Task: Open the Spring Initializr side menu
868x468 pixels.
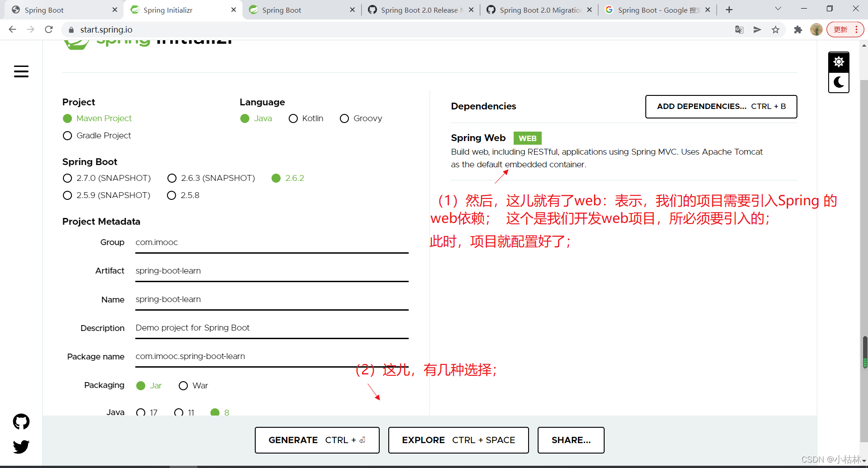Action: pos(21,71)
